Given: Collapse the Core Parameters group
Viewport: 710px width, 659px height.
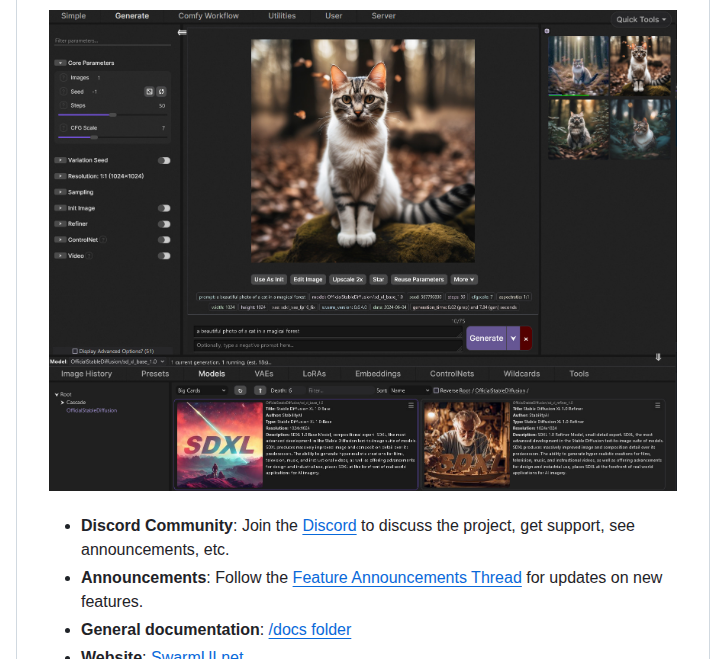Looking at the screenshot, I should point(60,63).
